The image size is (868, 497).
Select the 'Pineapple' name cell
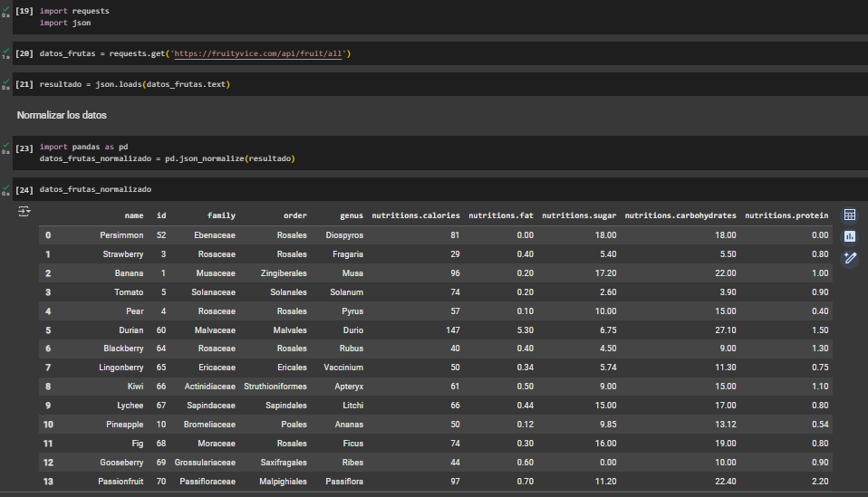click(x=124, y=425)
